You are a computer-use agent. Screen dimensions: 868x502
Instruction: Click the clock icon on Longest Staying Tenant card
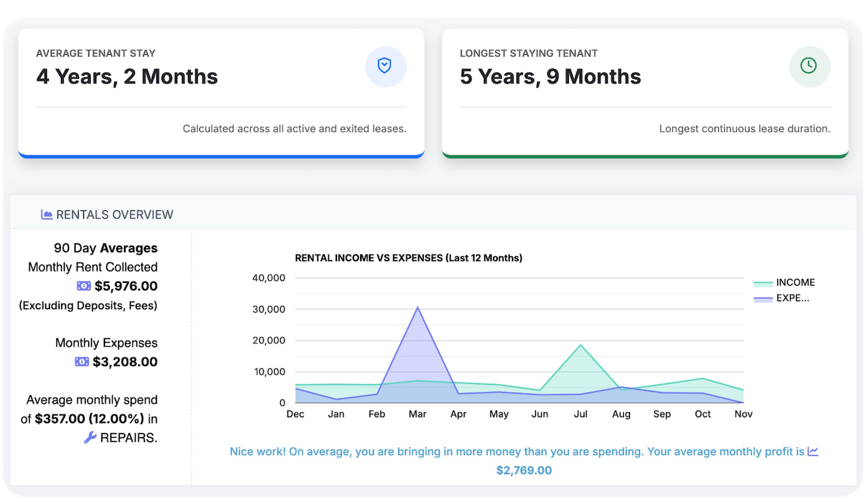[810, 66]
